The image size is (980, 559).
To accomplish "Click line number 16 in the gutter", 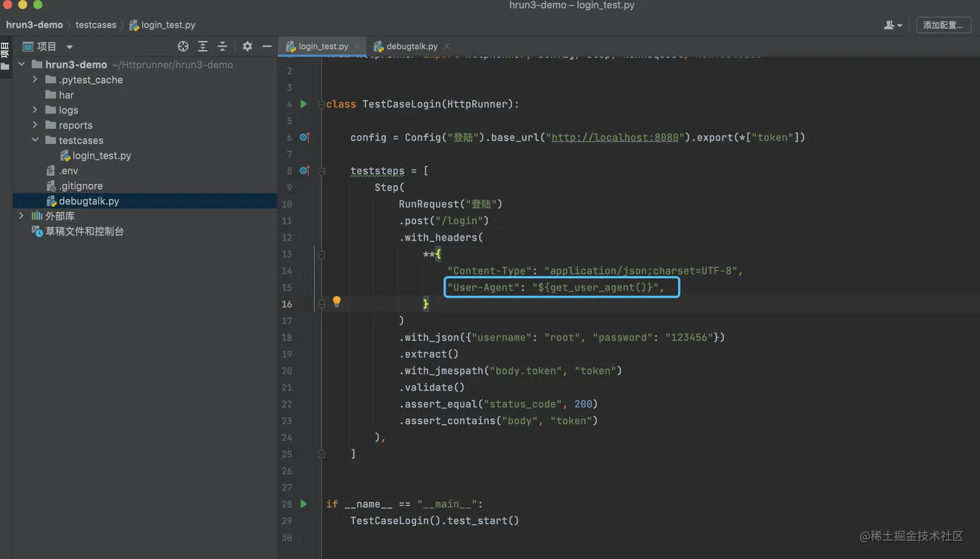I will (x=286, y=304).
